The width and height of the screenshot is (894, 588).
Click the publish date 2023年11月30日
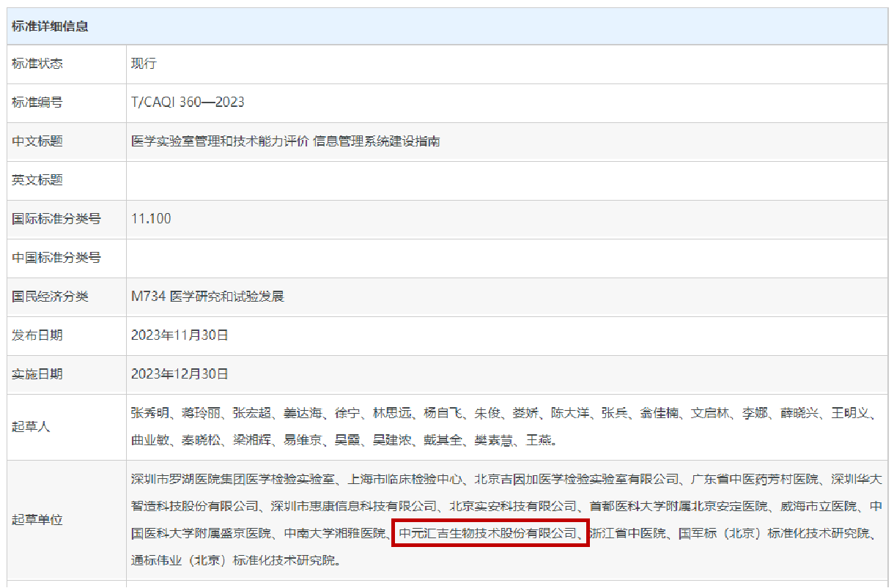coord(179,335)
